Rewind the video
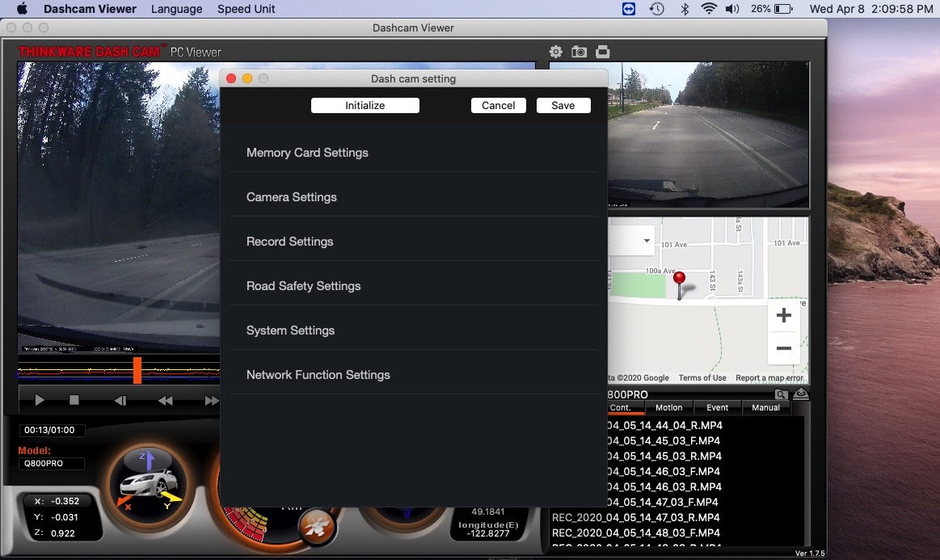Screen dimensions: 940x560 coord(166,401)
